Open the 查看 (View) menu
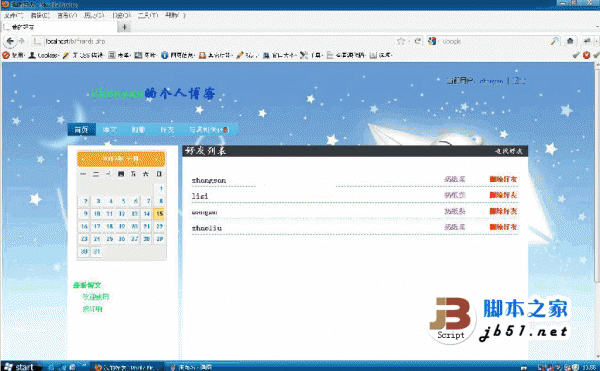The height and width of the screenshot is (371, 600). pos(67,15)
